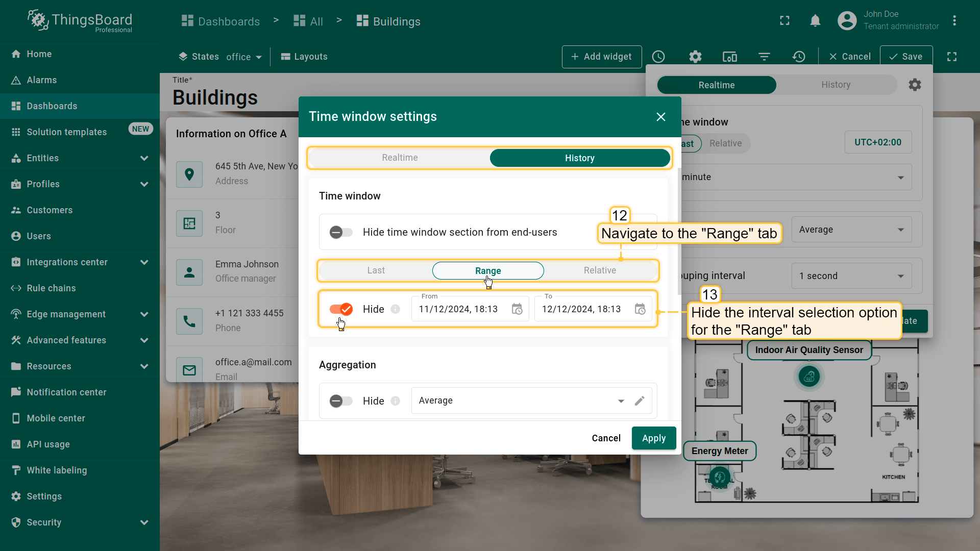Open the 1 second grouping interval dropdown
Viewport: 980px width, 551px height.
[851, 276]
